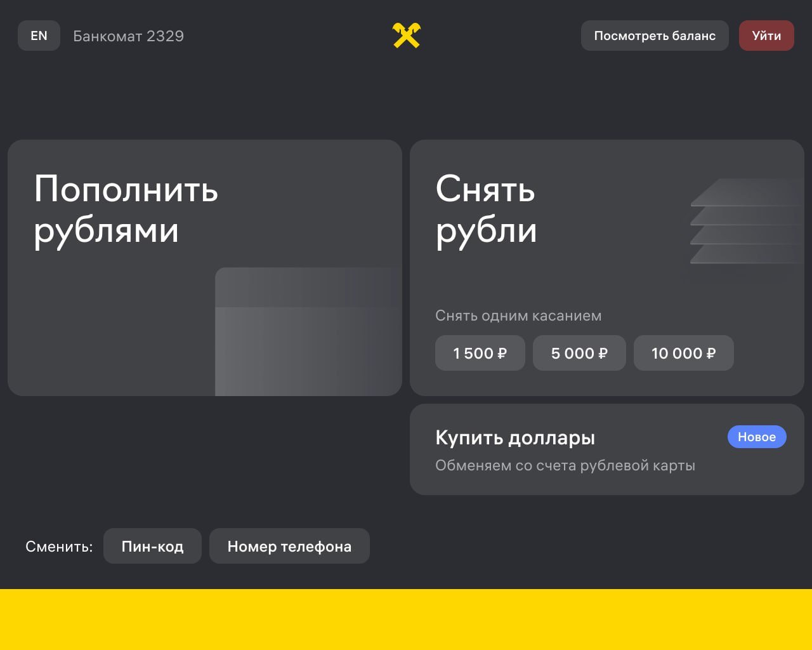Click the card illustration in Пополнить рублями
812x650 pixels.
[x=308, y=331]
